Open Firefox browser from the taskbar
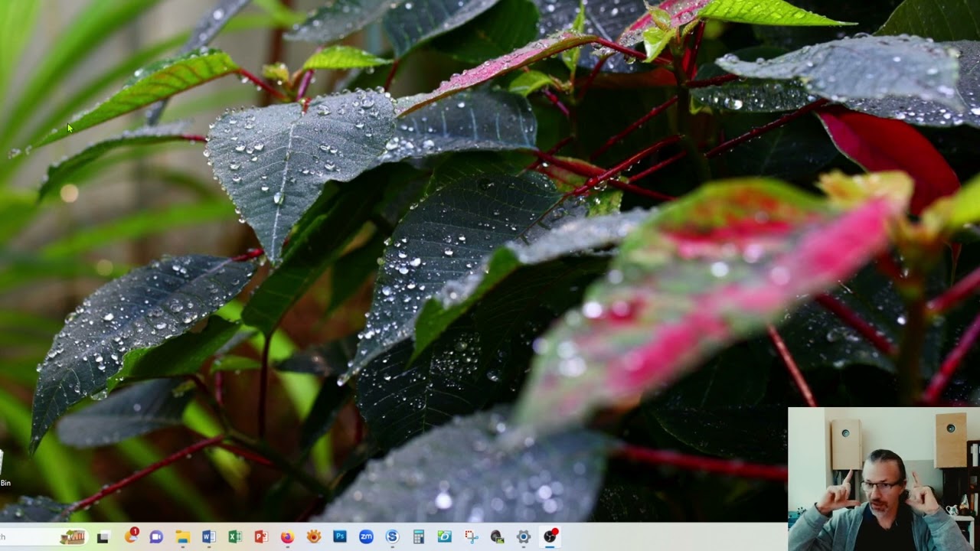 pyautogui.click(x=287, y=537)
